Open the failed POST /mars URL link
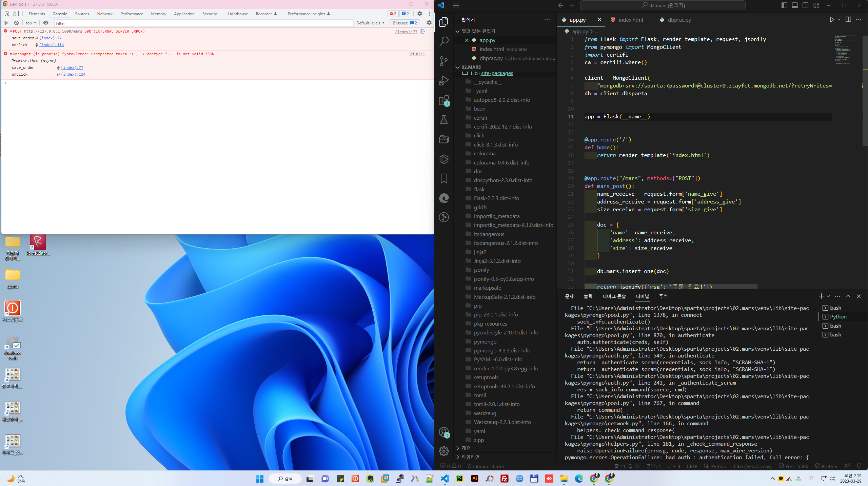This screenshot has width=868, height=486. coord(53,31)
